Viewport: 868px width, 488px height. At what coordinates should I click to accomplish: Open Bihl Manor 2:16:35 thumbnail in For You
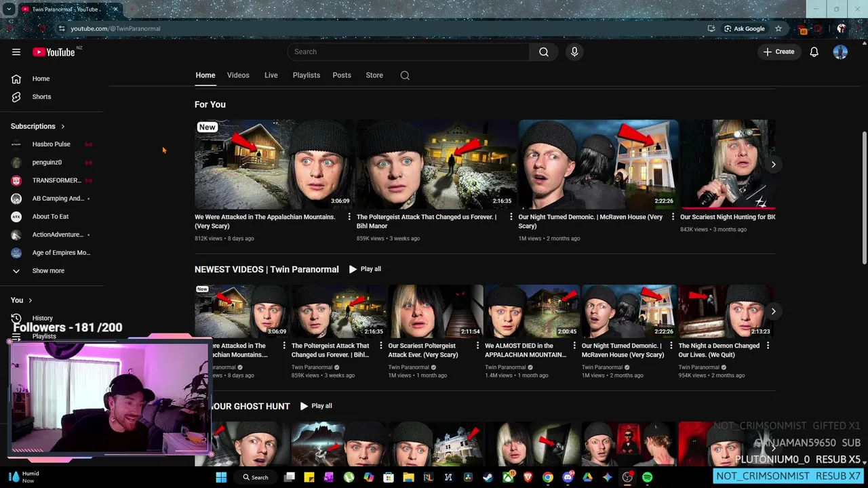(x=436, y=165)
